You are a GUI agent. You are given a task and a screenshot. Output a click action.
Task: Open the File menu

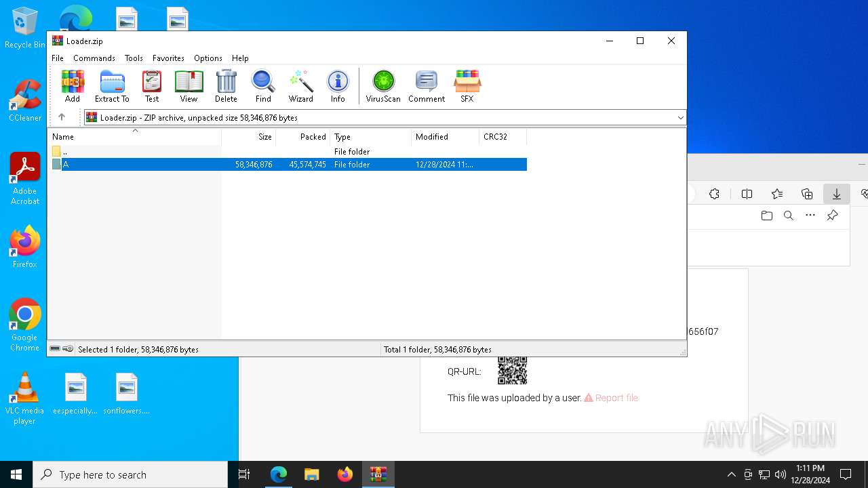[58, 58]
